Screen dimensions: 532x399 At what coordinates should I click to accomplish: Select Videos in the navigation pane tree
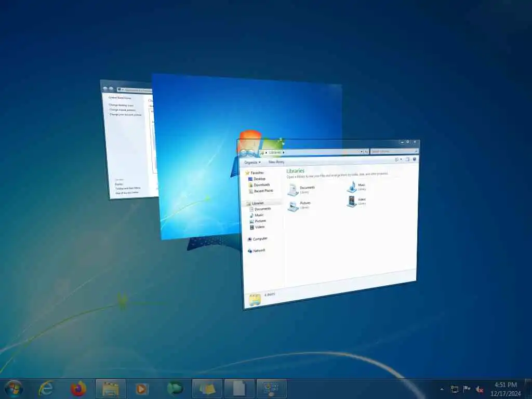pyautogui.click(x=257, y=227)
